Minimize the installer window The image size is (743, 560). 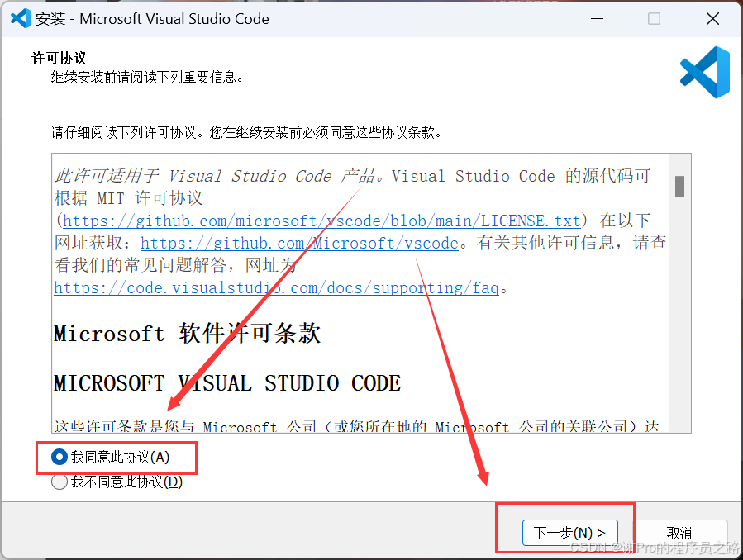tap(597, 19)
